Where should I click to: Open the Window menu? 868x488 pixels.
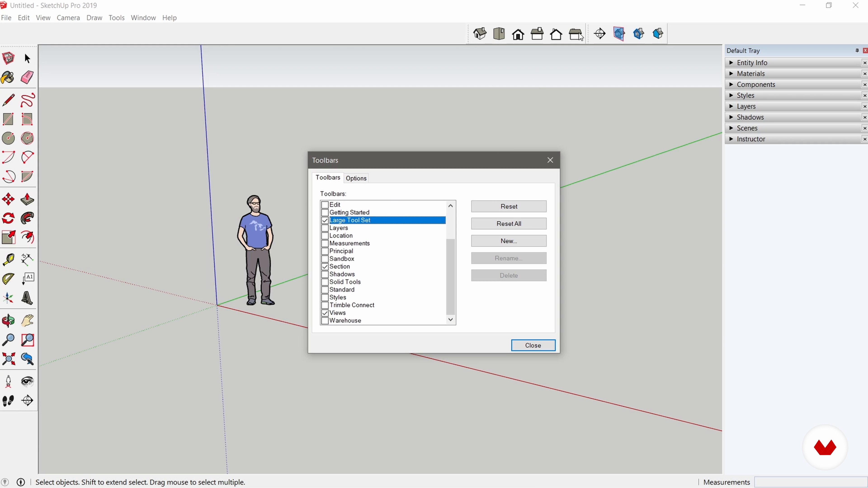coord(143,18)
